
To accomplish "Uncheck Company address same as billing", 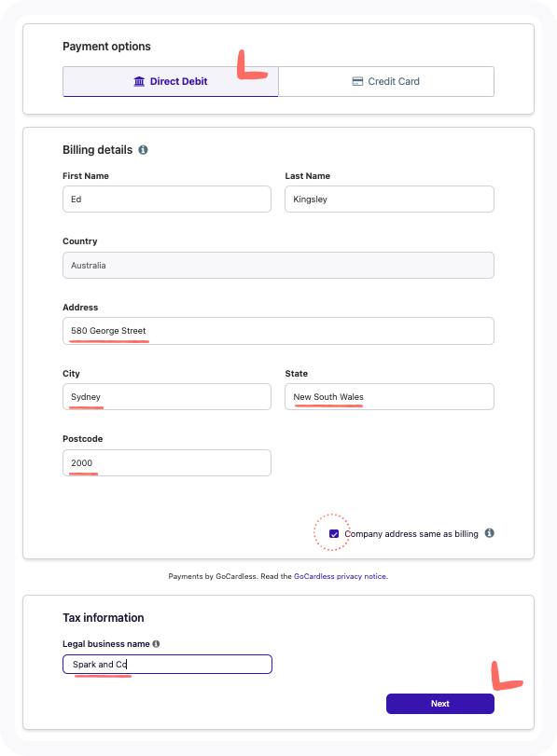I will click(334, 534).
